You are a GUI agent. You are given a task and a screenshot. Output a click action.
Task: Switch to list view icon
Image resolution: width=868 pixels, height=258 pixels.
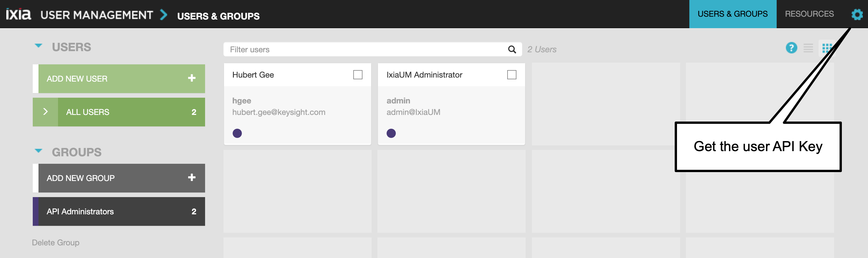click(x=808, y=48)
